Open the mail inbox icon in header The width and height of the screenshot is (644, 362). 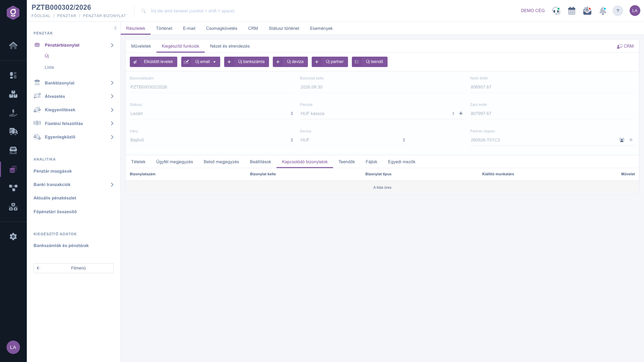[587, 11]
